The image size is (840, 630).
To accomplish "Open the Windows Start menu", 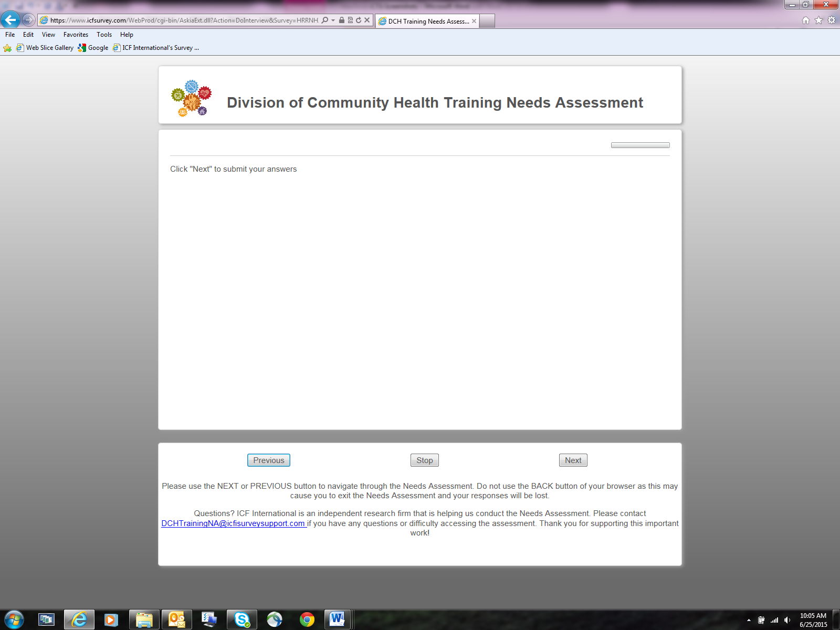I will tap(14, 620).
